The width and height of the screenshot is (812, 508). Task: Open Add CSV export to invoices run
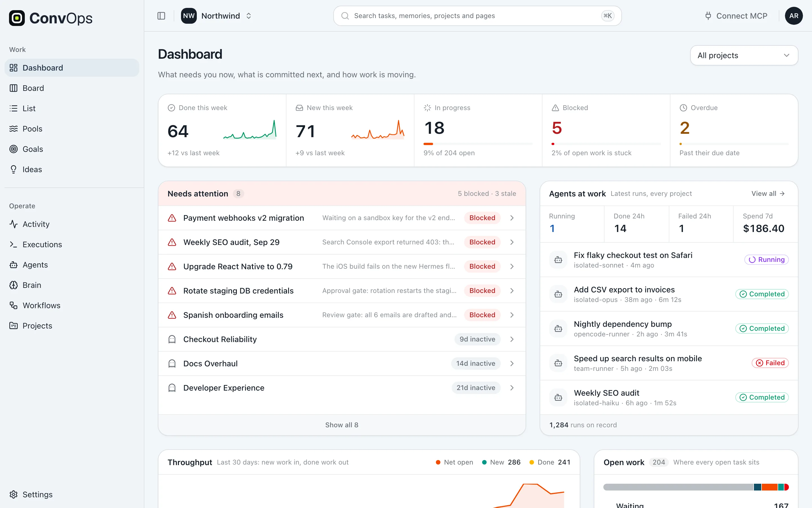pos(668,294)
